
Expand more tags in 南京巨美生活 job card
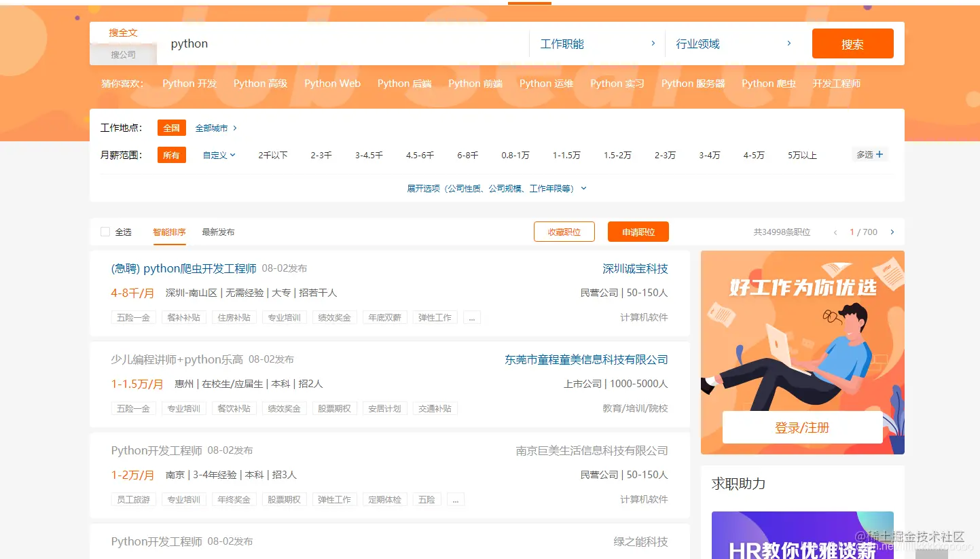[455, 499]
